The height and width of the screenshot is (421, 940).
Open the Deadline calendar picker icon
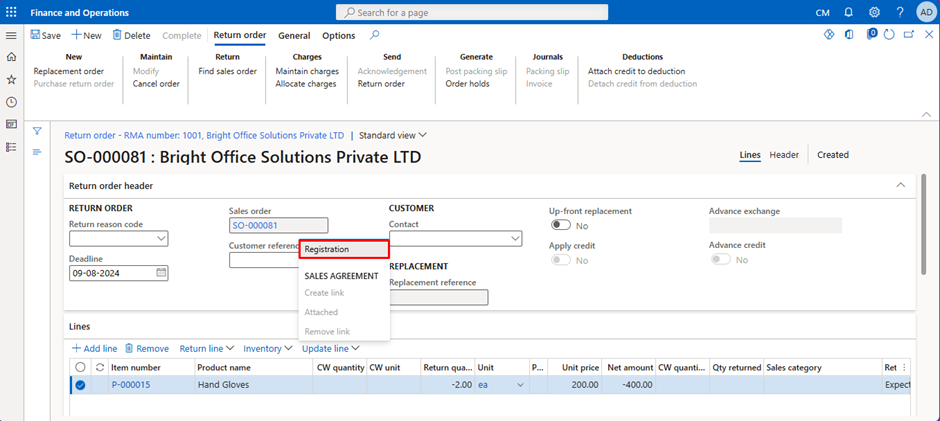click(x=161, y=272)
